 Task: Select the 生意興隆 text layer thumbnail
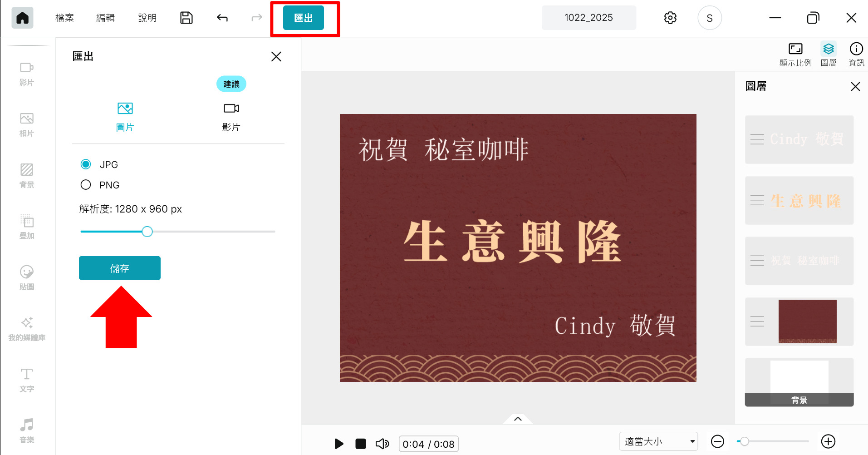(x=799, y=200)
